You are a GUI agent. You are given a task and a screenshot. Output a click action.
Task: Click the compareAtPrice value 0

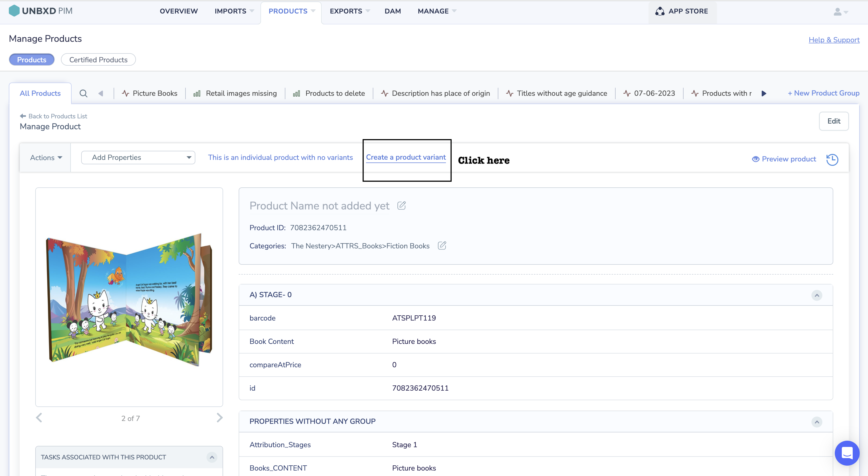click(394, 365)
